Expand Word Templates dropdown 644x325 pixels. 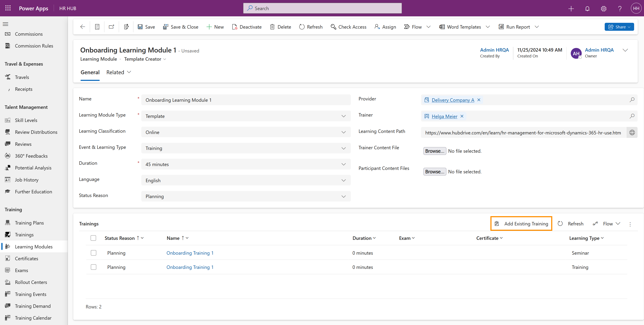click(488, 27)
